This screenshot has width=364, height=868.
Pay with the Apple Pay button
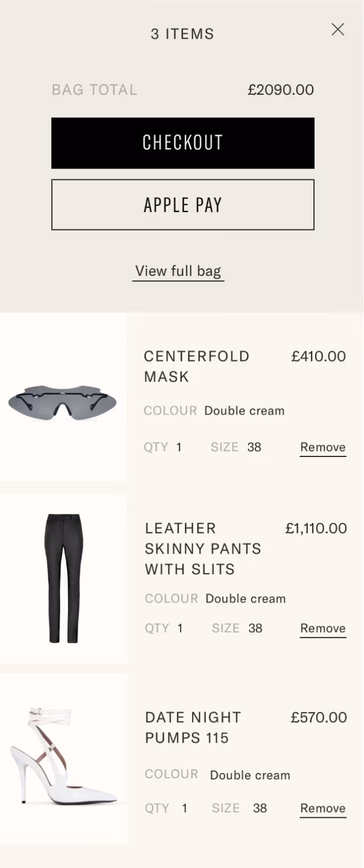[183, 205]
